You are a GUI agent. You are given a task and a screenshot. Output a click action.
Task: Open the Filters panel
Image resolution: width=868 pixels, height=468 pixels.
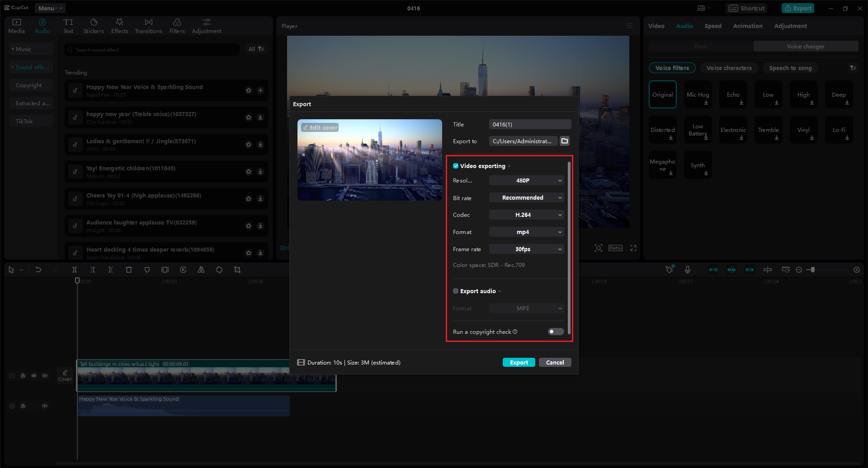click(177, 25)
